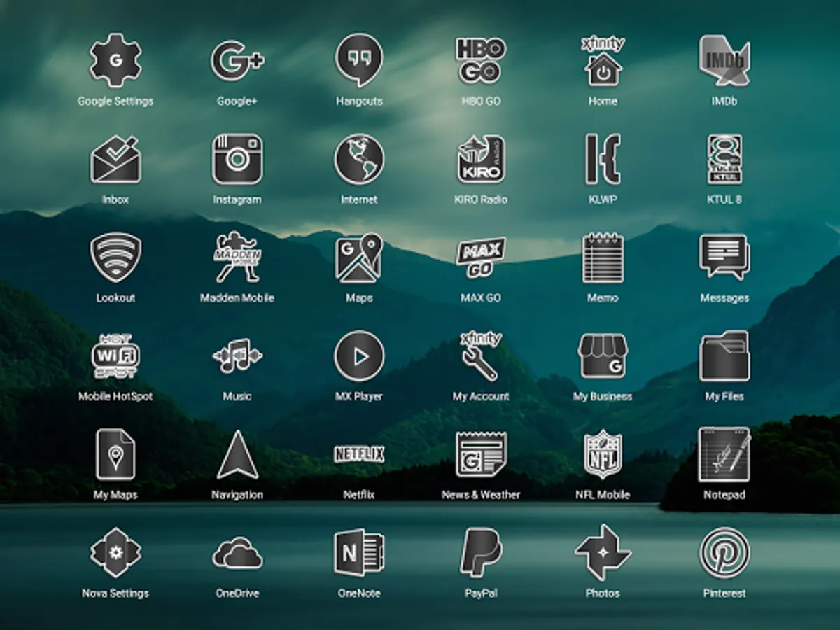Launch the Pinterest app icon
840x630 pixels.
click(724, 553)
